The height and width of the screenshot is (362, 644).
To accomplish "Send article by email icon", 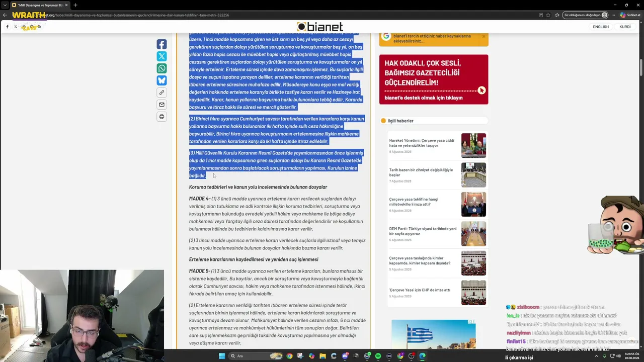I will coord(162,105).
